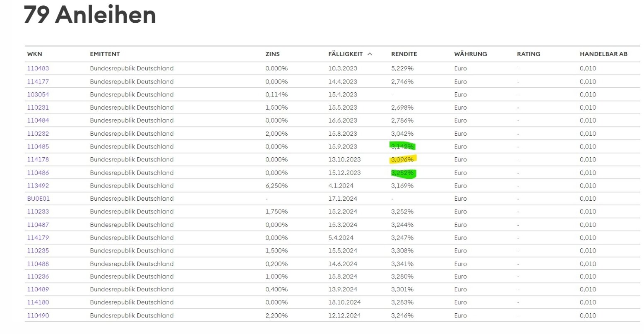
Task: Click the maturity date 13.9.2024
Action: click(x=343, y=289)
